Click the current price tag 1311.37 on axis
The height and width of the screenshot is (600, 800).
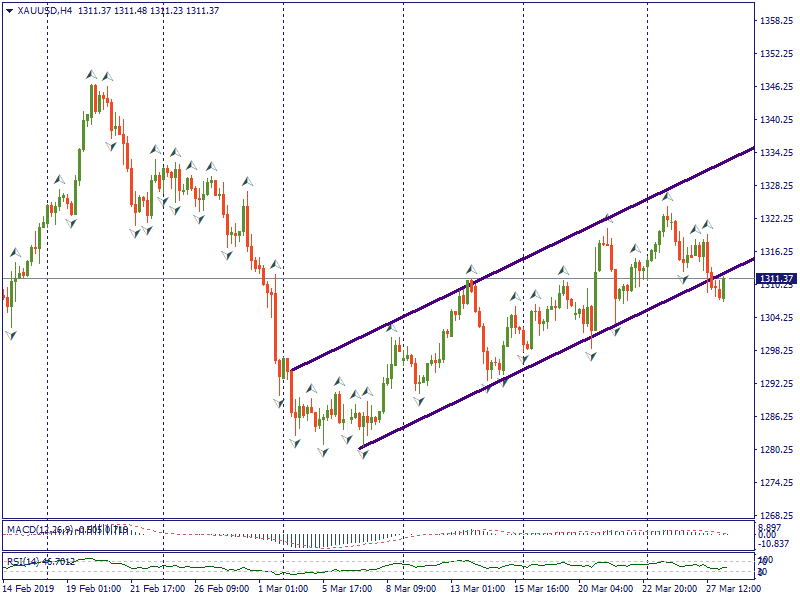(775, 278)
